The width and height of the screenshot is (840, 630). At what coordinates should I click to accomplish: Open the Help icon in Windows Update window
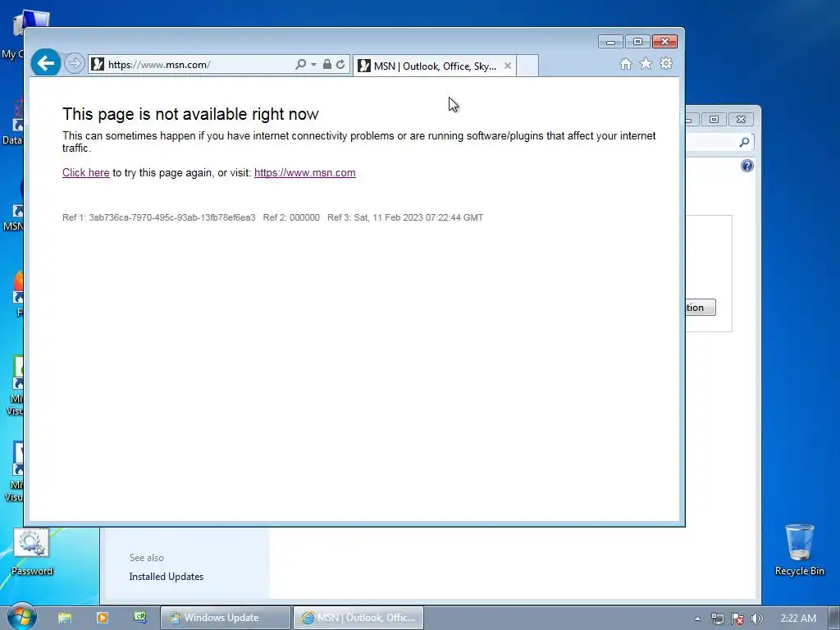746,166
